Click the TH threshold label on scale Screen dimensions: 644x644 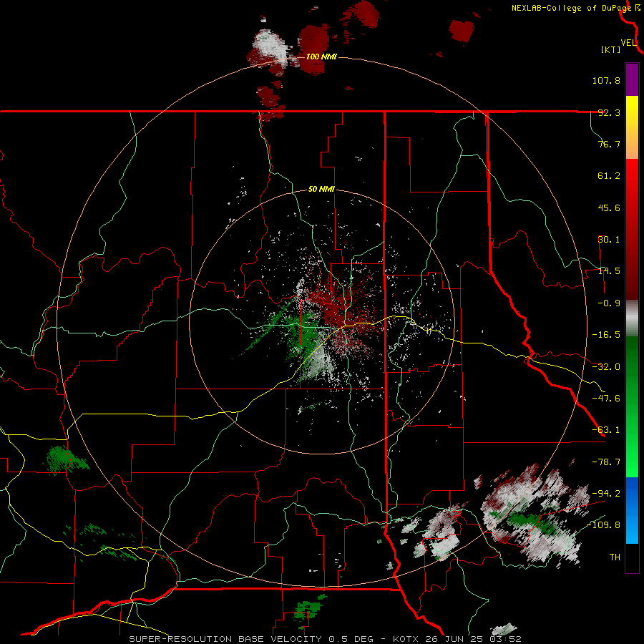pos(615,557)
